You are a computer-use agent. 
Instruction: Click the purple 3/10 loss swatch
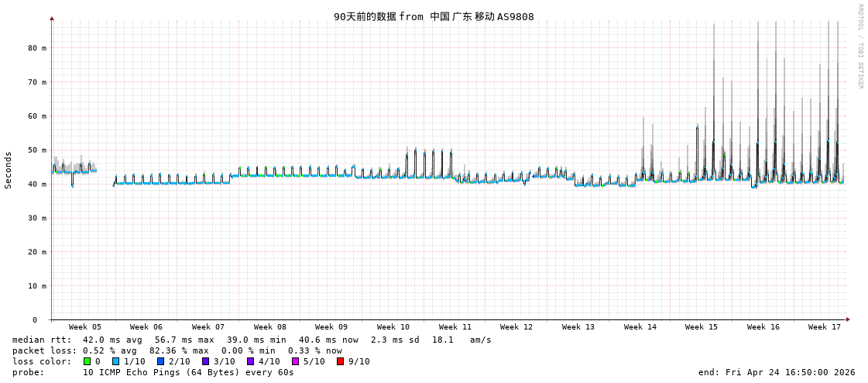coord(206,361)
